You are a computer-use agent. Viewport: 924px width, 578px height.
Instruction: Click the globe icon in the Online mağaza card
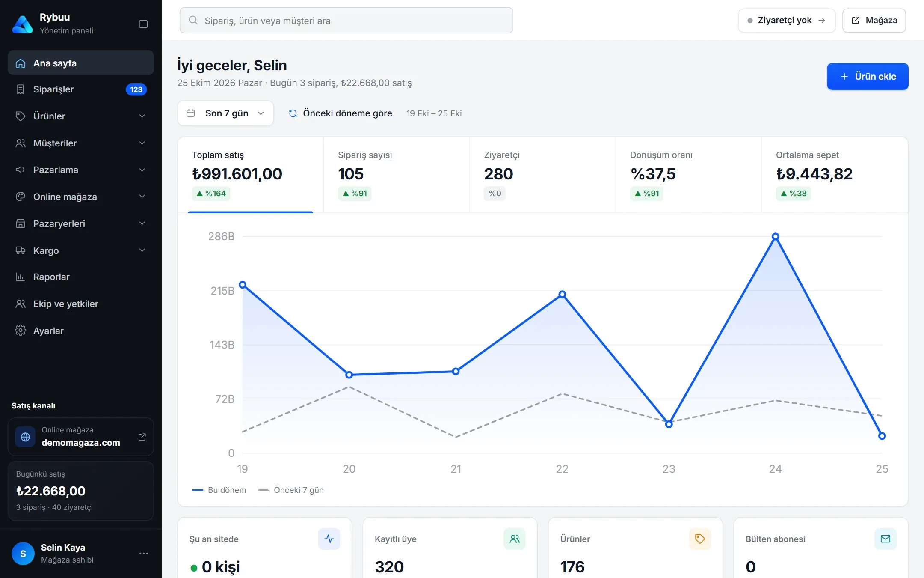point(25,437)
